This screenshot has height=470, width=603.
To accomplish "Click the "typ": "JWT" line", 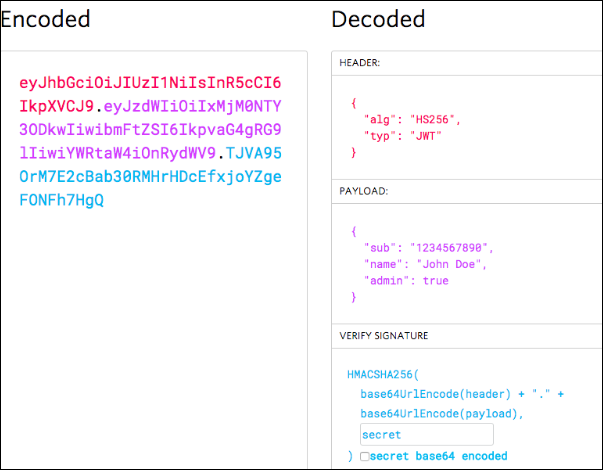I will 402,136.
